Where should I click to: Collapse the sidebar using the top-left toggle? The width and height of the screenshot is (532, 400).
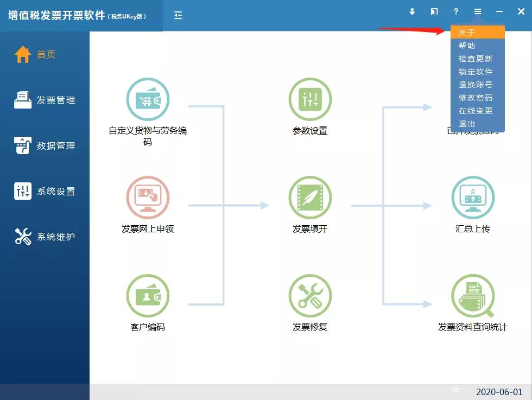coord(178,16)
